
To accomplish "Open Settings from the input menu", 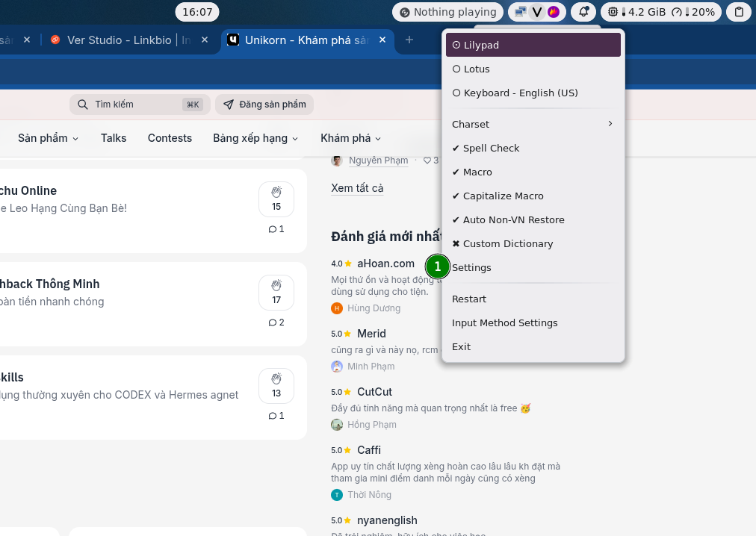I will pyautogui.click(x=533, y=267).
